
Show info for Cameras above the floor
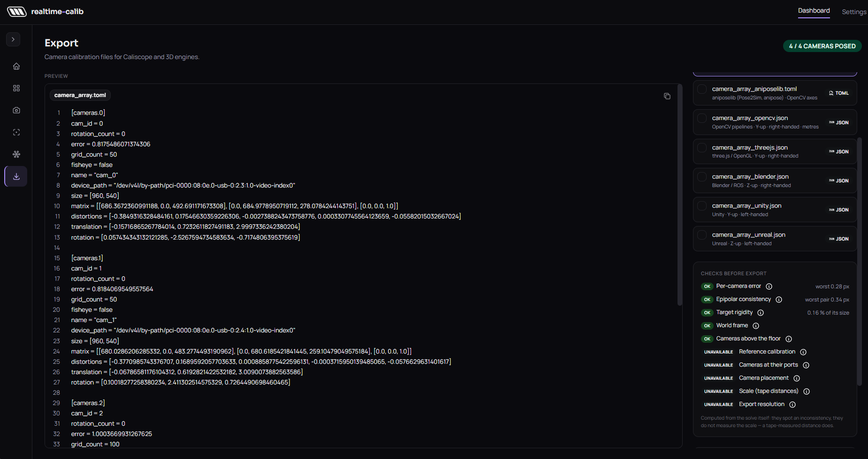[x=789, y=339]
